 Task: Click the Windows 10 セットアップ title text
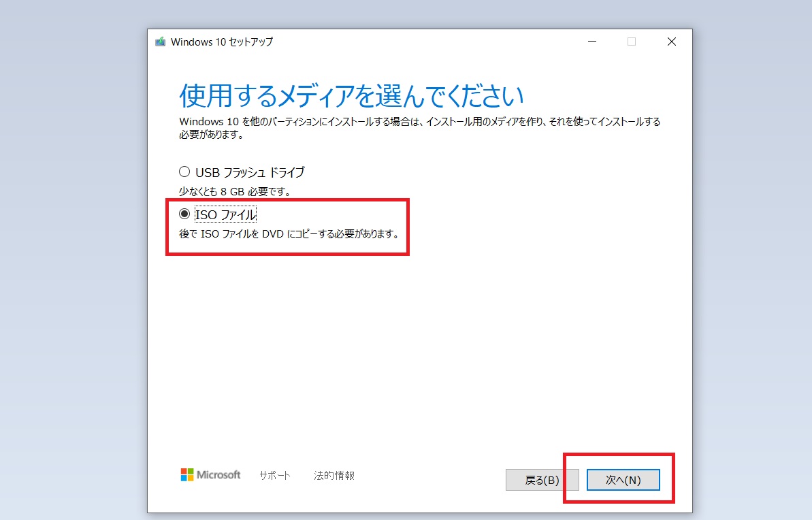point(222,42)
